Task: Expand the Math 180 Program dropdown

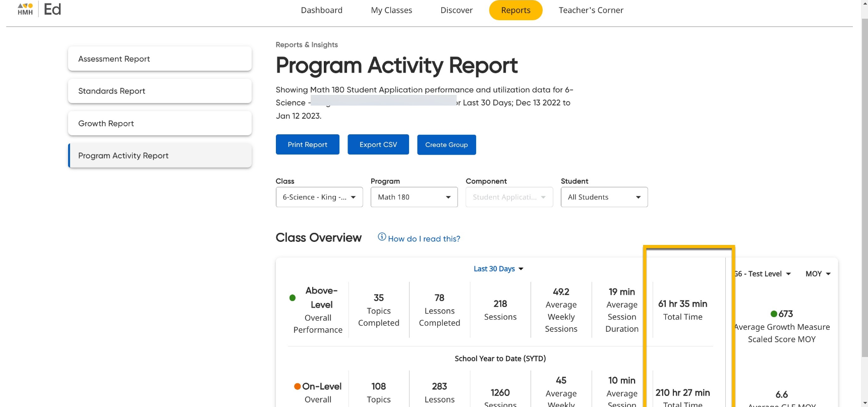Action: tap(414, 197)
